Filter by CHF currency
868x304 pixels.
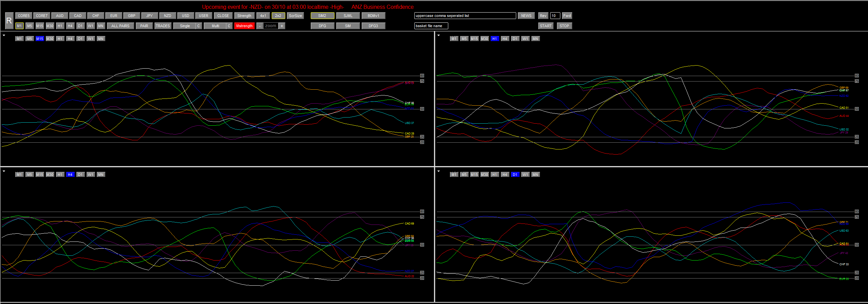pyautogui.click(x=96, y=16)
